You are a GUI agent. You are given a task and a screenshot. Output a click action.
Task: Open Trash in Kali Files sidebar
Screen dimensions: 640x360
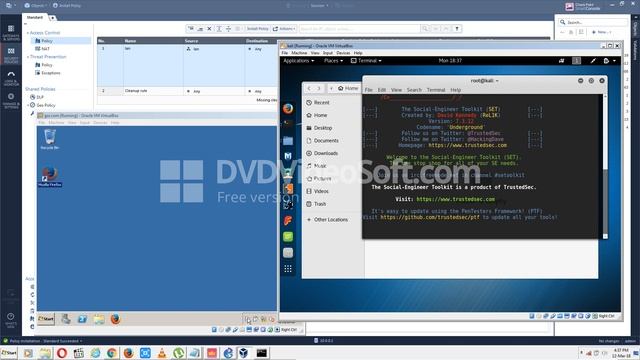coord(316,204)
